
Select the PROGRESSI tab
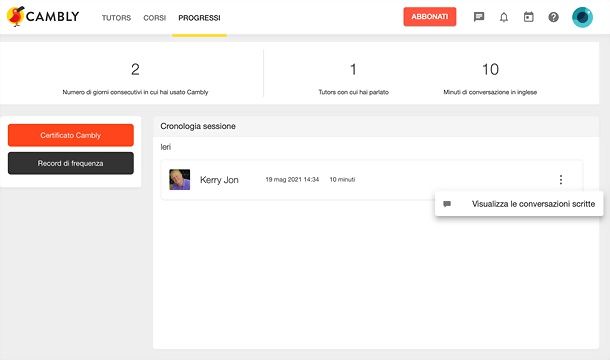coord(199,18)
